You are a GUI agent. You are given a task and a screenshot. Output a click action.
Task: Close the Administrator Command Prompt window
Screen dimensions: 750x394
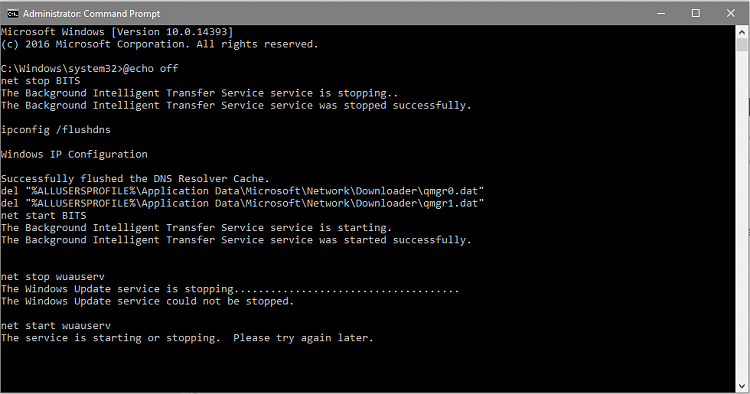(x=731, y=13)
